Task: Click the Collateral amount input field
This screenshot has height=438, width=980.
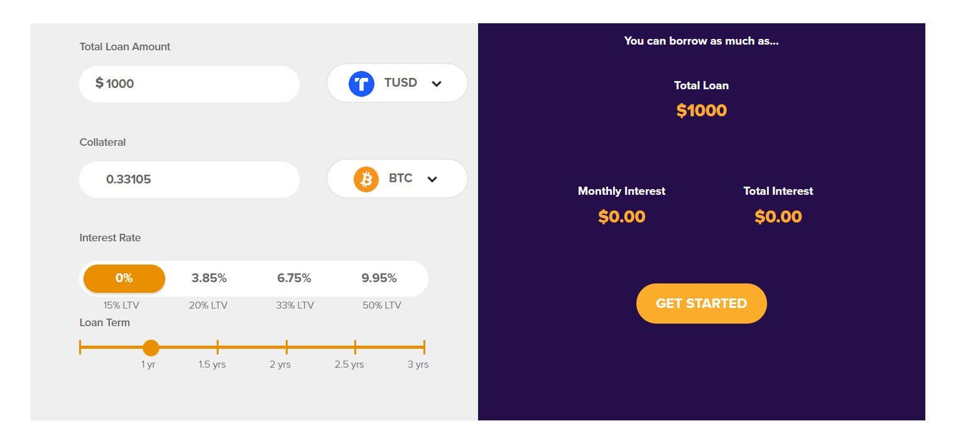Action: tap(189, 180)
